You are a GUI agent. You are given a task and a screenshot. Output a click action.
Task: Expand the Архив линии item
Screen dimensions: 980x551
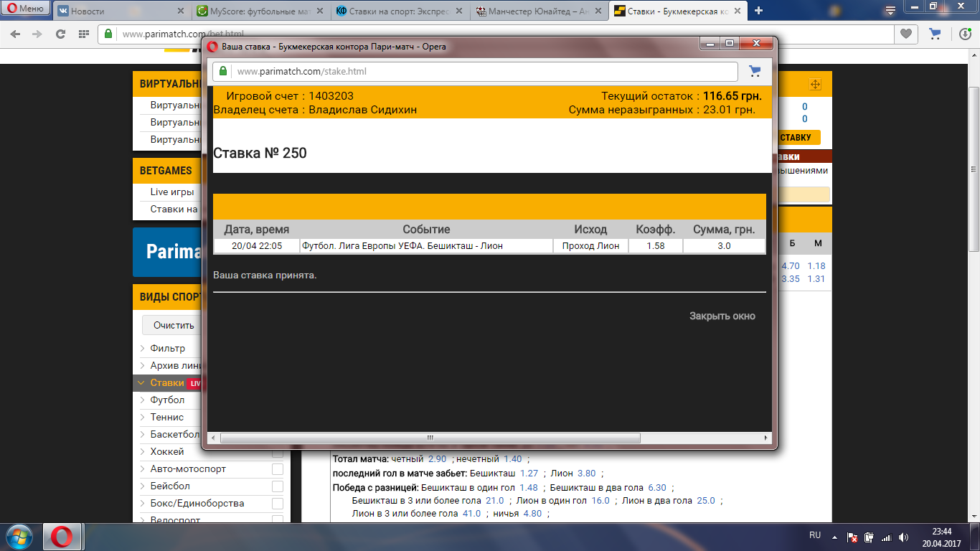coord(172,365)
